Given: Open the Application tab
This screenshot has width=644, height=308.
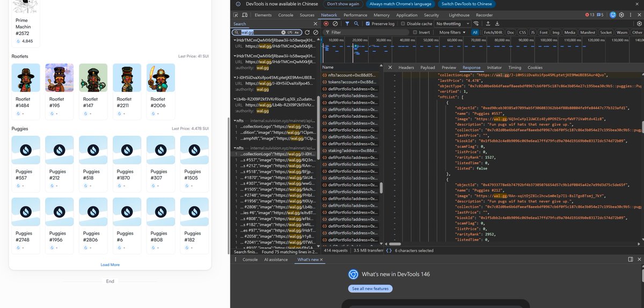Looking at the screenshot, I should tap(407, 15).
